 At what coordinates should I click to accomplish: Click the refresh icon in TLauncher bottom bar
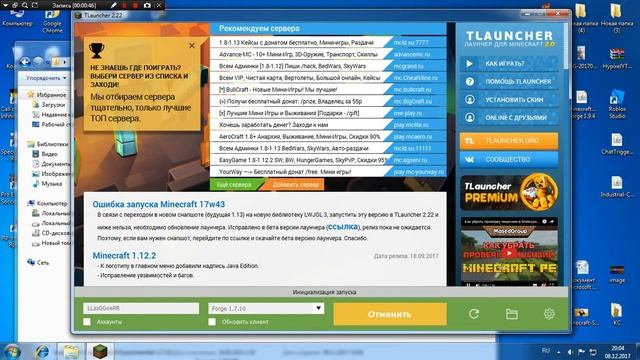(x=474, y=313)
